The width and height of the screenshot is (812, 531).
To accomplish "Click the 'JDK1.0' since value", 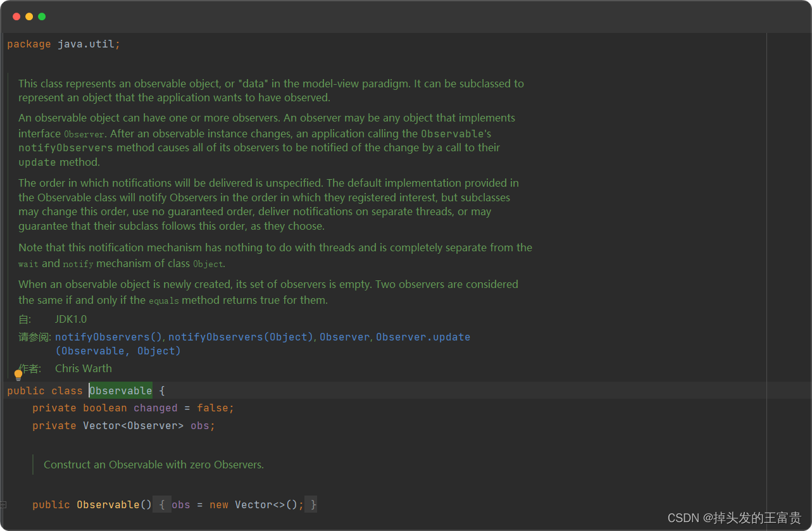I will pyautogui.click(x=71, y=319).
